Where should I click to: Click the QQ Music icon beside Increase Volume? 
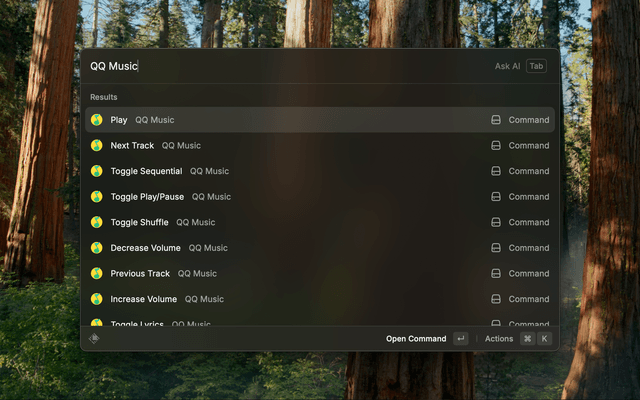(x=97, y=299)
